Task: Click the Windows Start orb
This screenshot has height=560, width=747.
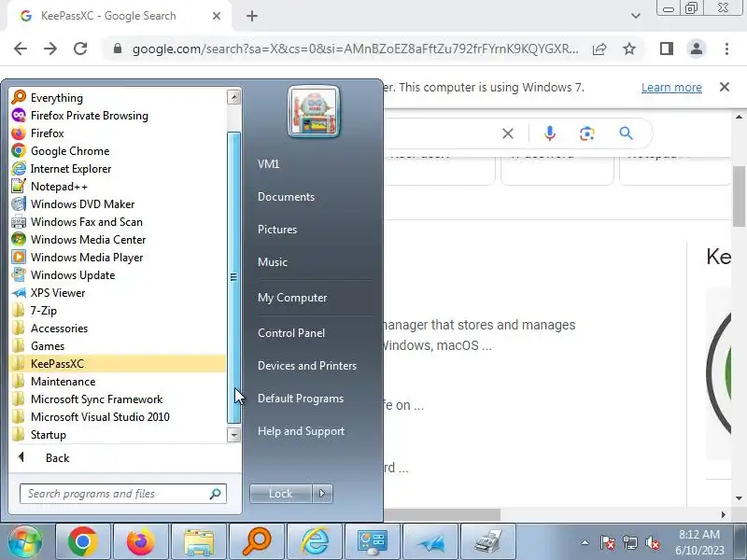Action: pyautogui.click(x=25, y=542)
